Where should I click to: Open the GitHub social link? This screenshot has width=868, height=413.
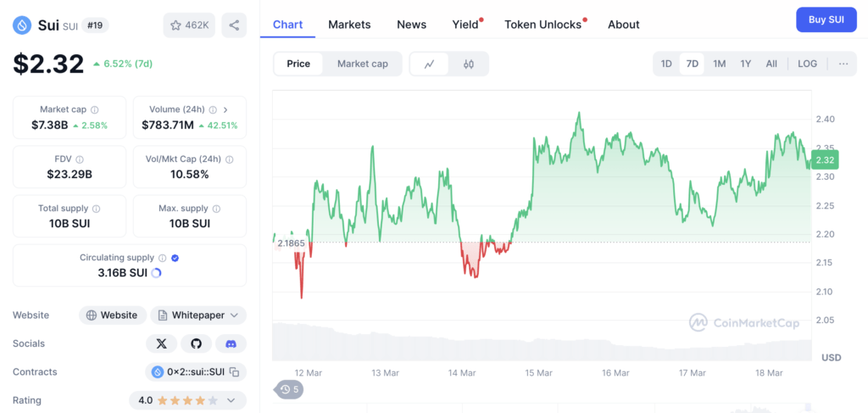point(196,343)
